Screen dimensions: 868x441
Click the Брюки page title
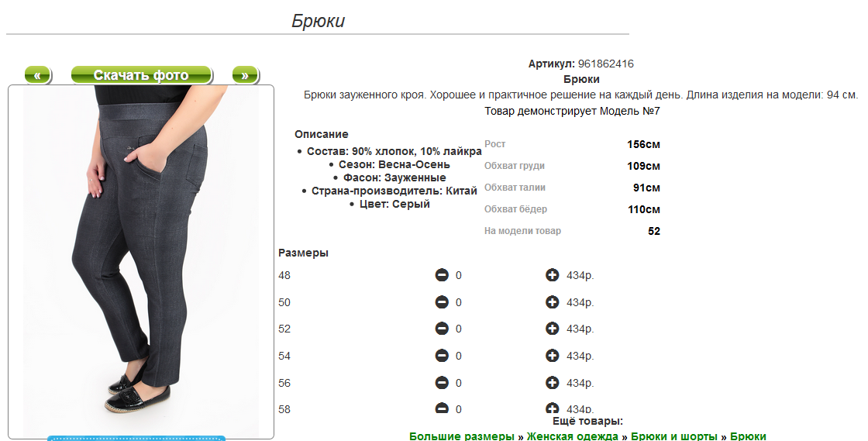[319, 21]
